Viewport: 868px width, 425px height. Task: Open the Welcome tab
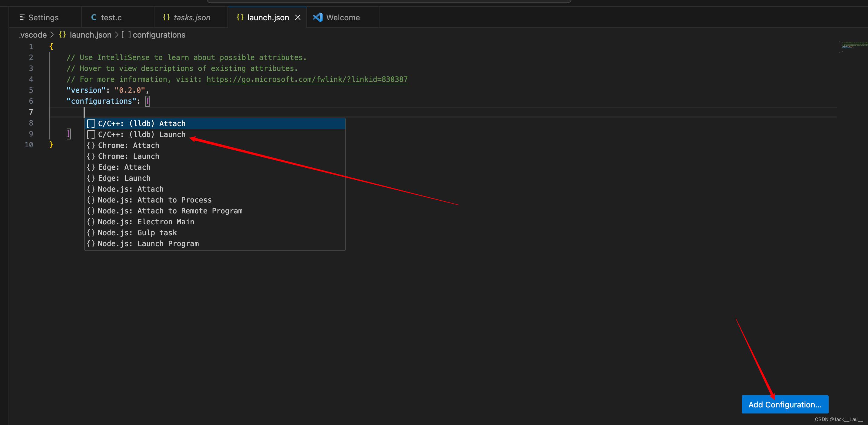click(x=343, y=18)
